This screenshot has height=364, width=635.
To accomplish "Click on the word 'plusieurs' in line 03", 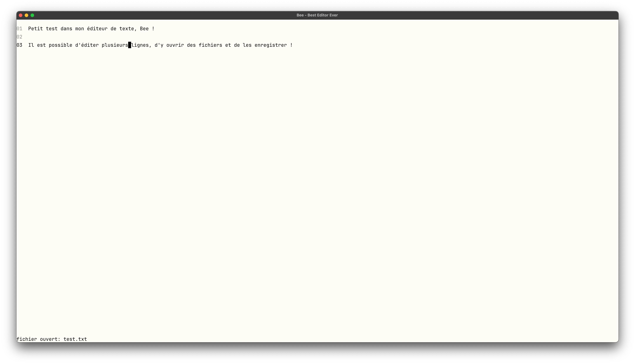I will pos(115,45).
